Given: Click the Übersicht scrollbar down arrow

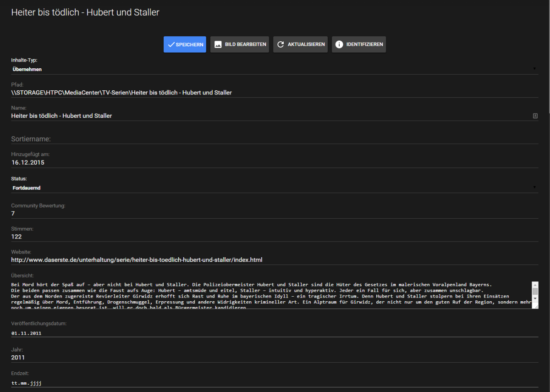Looking at the screenshot, I should pyautogui.click(x=535, y=298).
